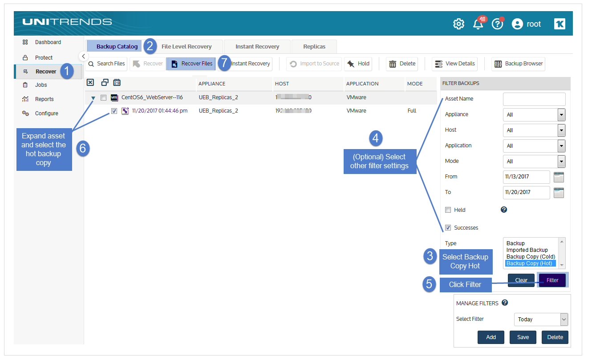This screenshot has height=364, width=592.
Task: Uncheck the Successes checkbox
Action: [448, 228]
